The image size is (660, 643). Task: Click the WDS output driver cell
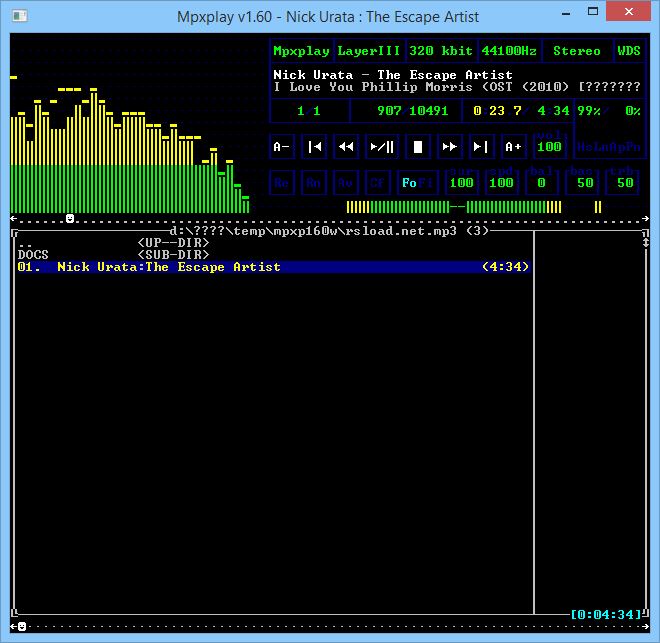tap(629, 51)
